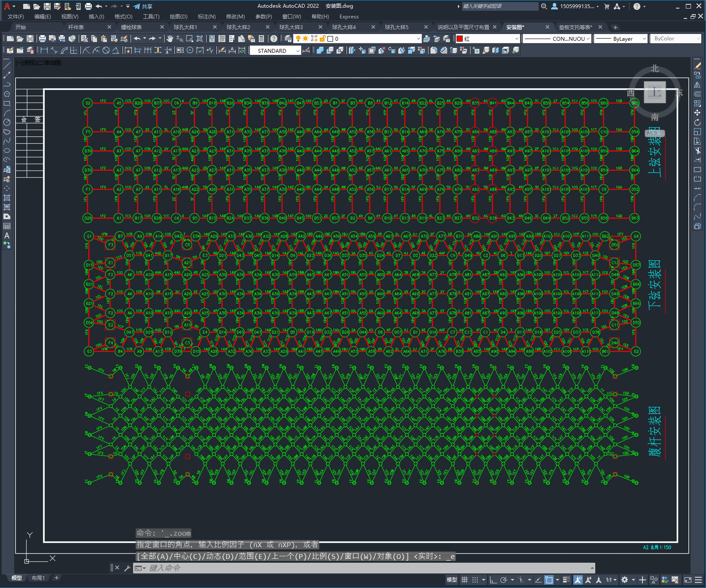Open the Express menu
The width and height of the screenshot is (706, 588).
[x=349, y=17]
